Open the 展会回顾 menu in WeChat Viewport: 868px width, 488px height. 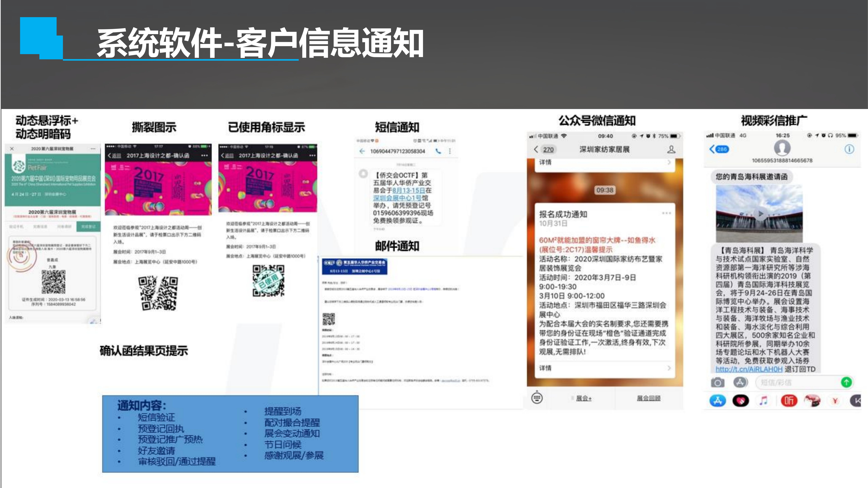coord(649,398)
